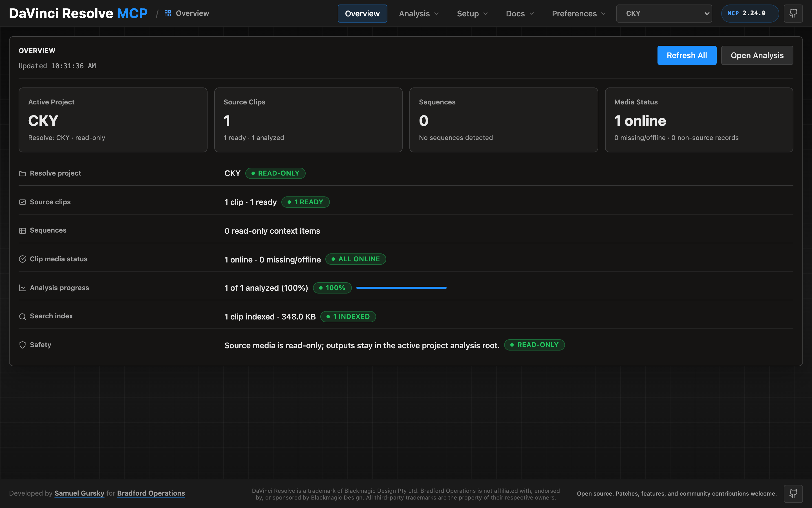Click the '0 missing/offline · 0 non-source records' text
812x508 pixels.
point(676,138)
